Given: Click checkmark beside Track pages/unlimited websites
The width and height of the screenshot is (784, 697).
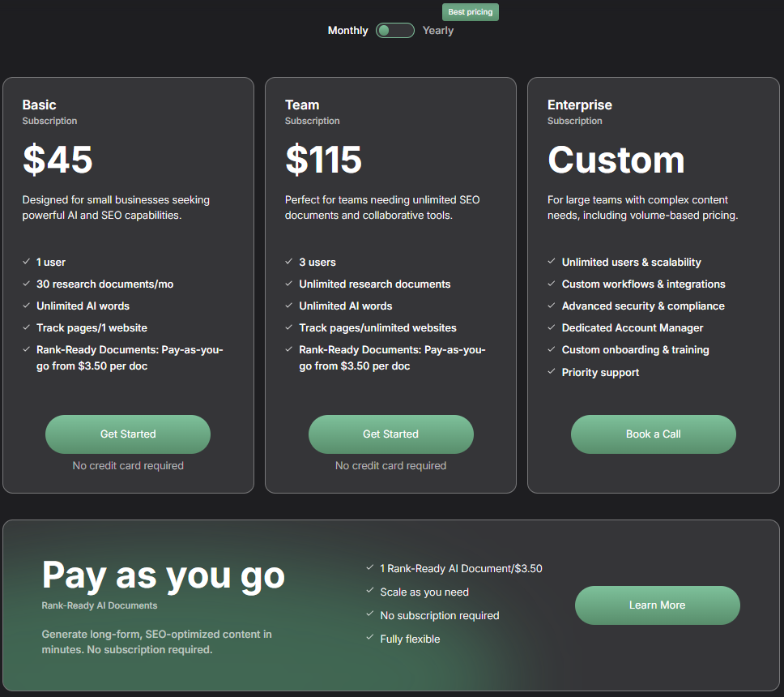Looking at the screenshot, I should click(x=289, y=327).
